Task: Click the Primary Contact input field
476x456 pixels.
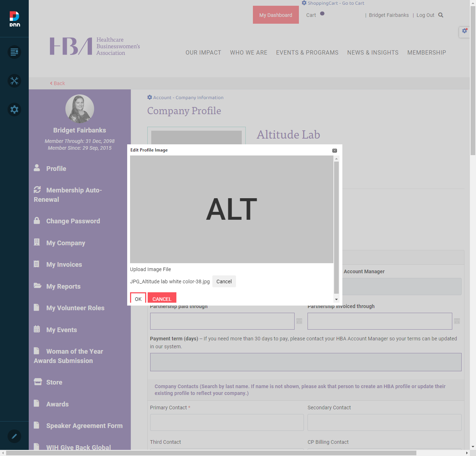Action: click(x=227, y=422)
